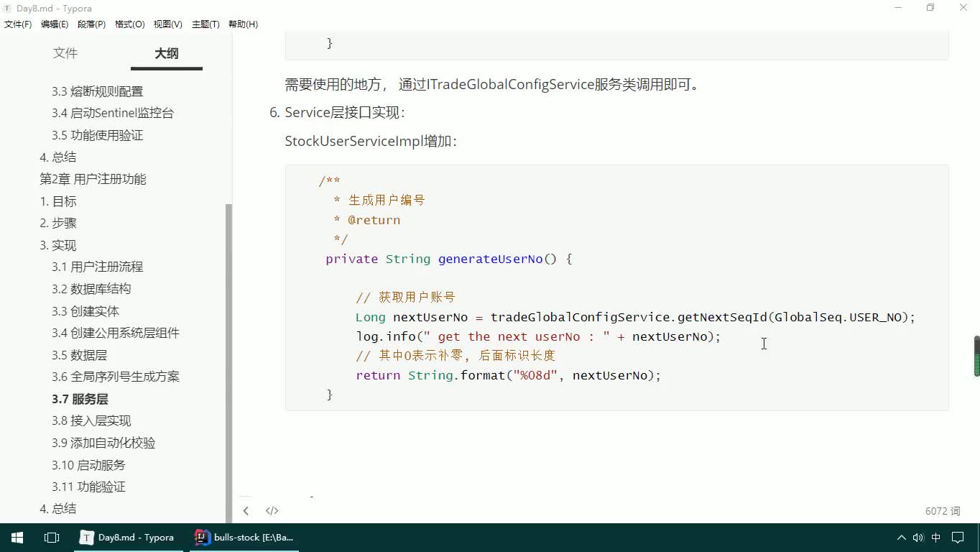The image size is (980, 552).
Task: Open Windows Task View
Action: pos(52,537)
